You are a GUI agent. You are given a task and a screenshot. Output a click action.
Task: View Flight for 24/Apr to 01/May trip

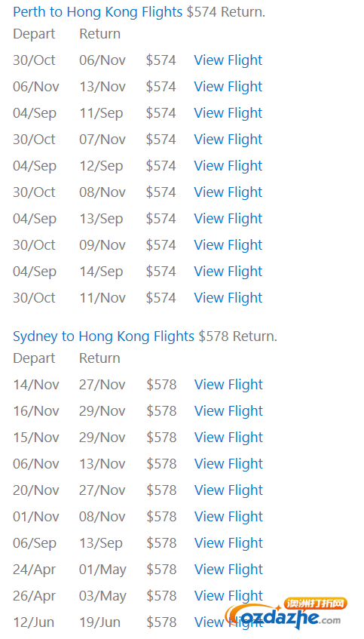tap(228, 570)
